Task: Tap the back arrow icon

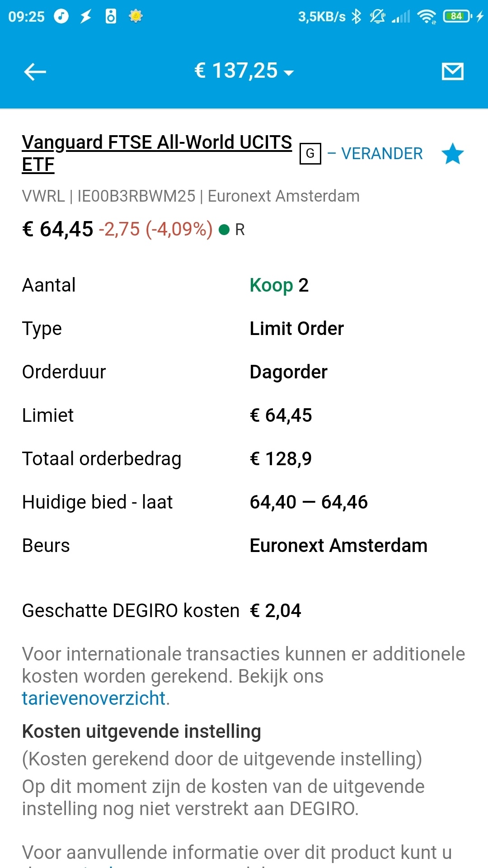Action: point(35,72)
